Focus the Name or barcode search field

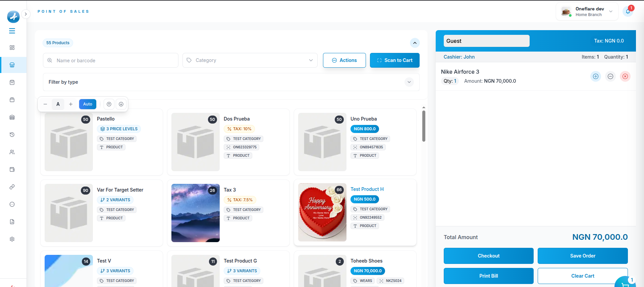coord(111,60)
